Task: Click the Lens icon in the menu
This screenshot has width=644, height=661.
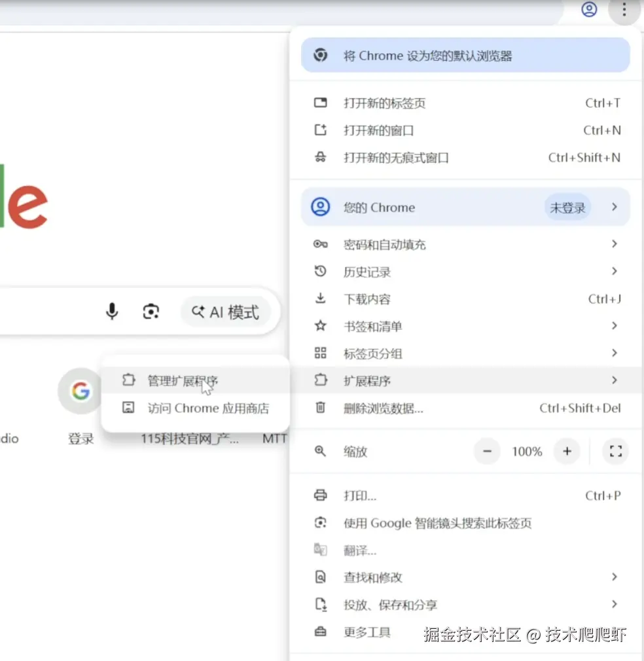Action: coord(320,523)
